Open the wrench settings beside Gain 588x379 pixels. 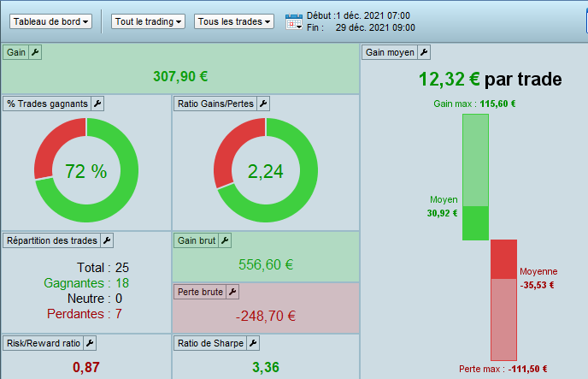(x=35, y=52)
